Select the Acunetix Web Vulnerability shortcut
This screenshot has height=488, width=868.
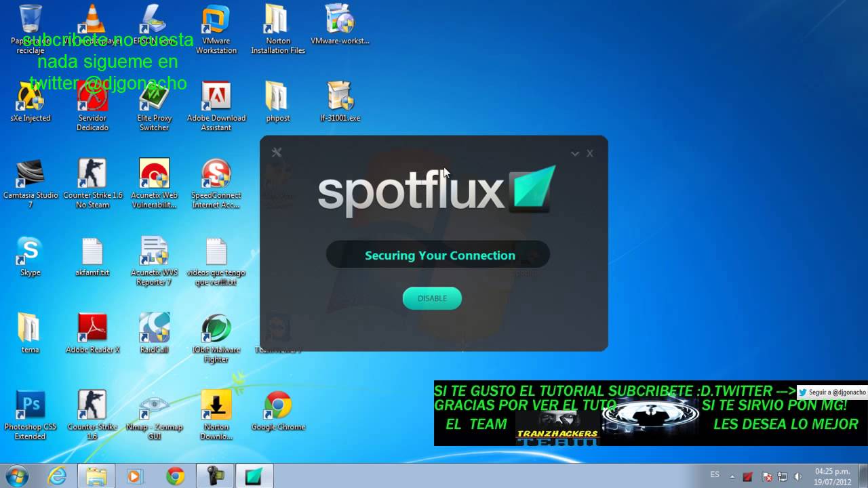(x=155, y=184)
